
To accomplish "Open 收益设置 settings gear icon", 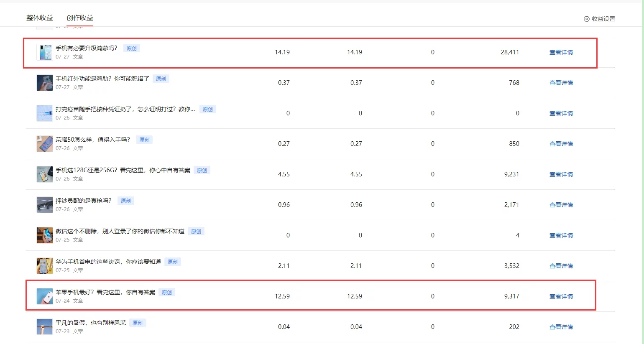I will pos(586,19).
